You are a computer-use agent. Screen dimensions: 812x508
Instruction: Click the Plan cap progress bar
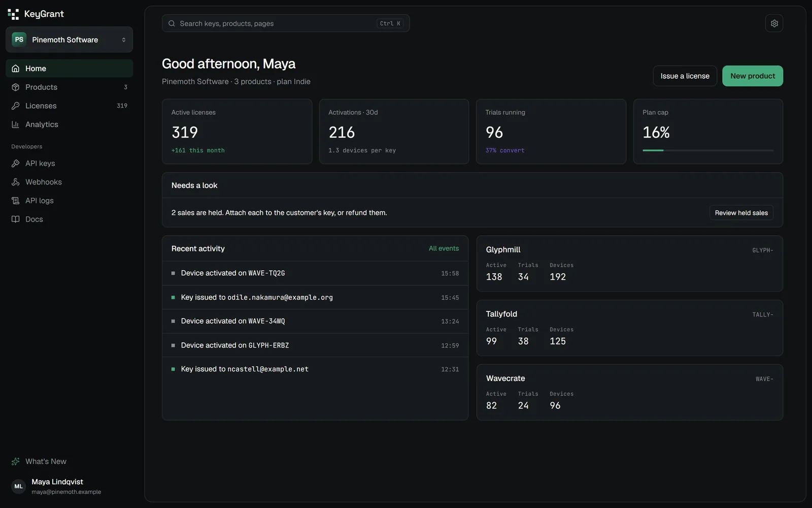pos(708,150)
